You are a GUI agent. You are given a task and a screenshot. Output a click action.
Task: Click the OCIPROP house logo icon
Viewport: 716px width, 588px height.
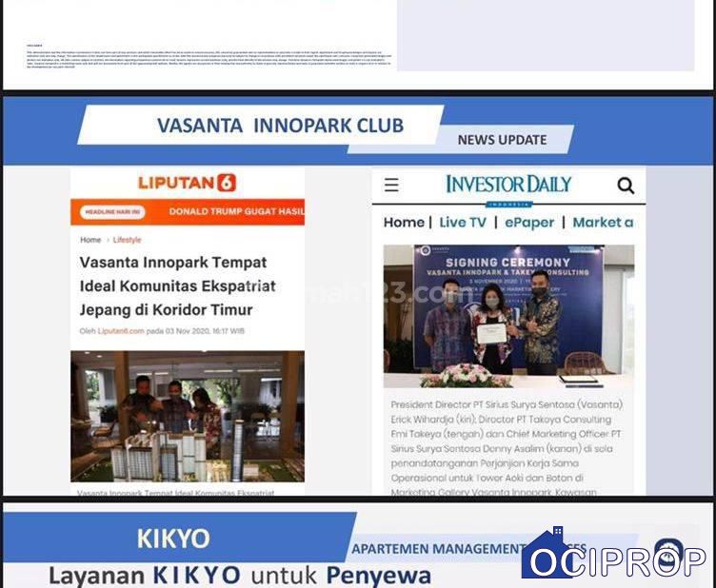[x=547, y=554]
